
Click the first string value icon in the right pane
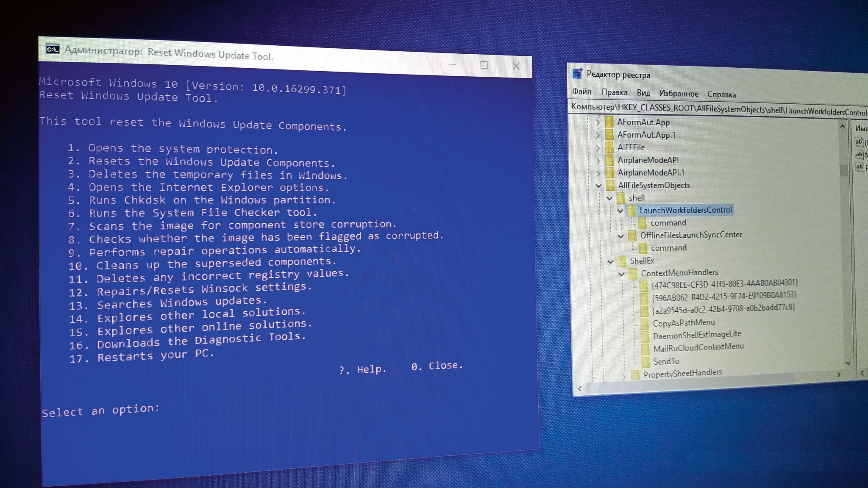point(859,142)
